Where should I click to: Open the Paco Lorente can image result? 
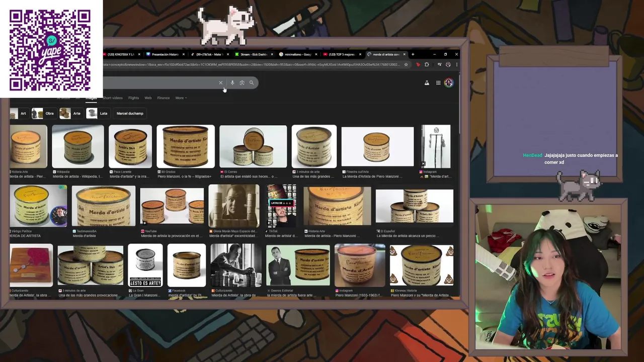click(130, 146)
